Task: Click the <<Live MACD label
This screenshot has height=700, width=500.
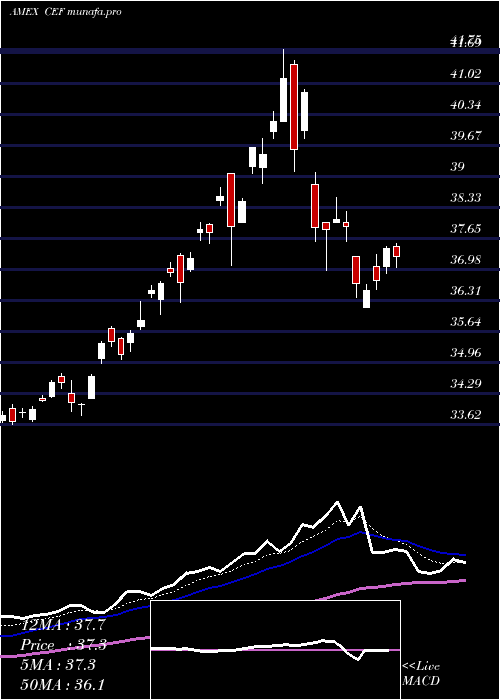Action: point(421,674)
